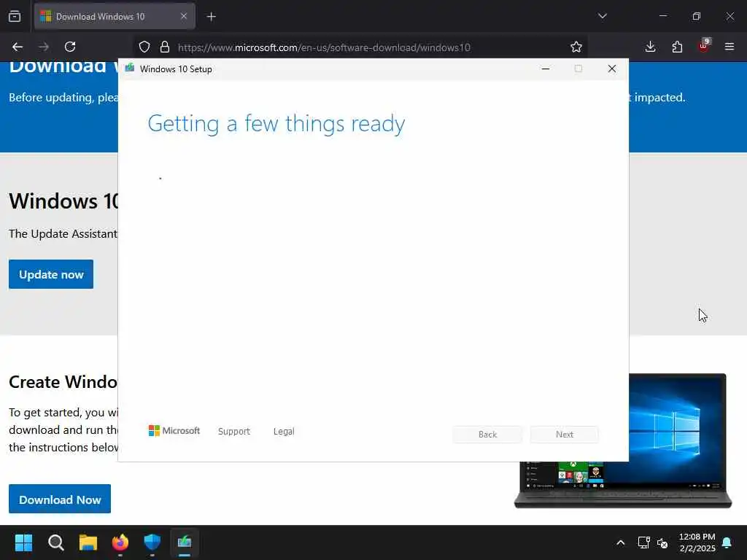Open the Firefox hamburger menu
Screen dimensions: 747x560
click(729, 47)
